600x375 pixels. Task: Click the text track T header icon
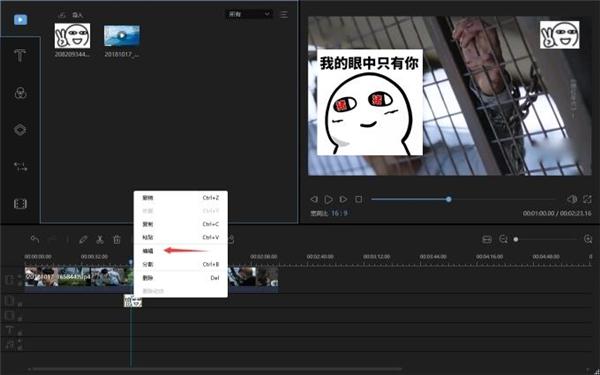10,329
